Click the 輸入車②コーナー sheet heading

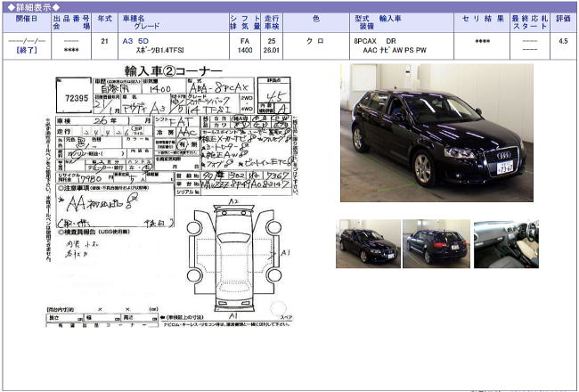click(174, 70)
